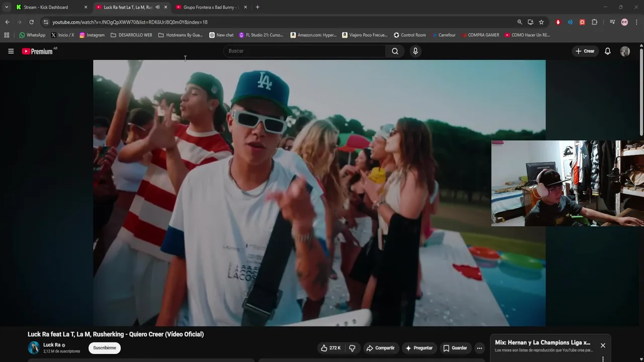Open Inicio / X bookmark
This screenshot has width=644, height=362.
coord(62,35)
